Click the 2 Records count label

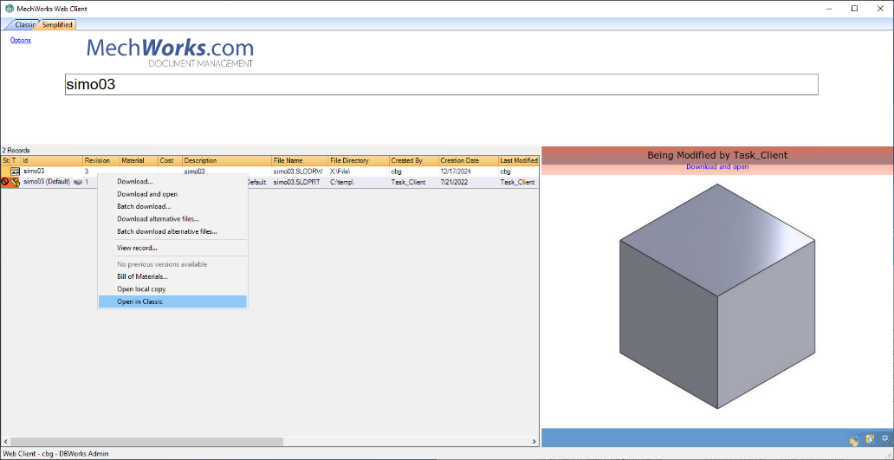point(16,150)
